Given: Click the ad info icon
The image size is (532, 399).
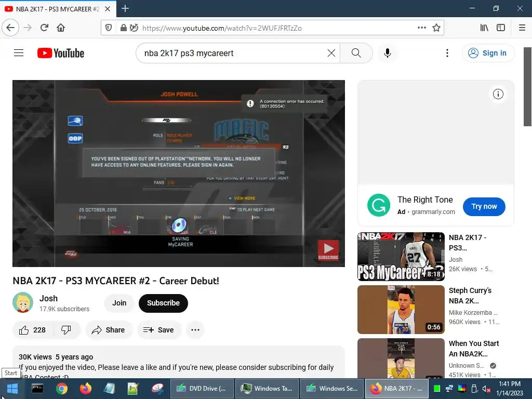Looking at the screenshot, I should 498,94.
